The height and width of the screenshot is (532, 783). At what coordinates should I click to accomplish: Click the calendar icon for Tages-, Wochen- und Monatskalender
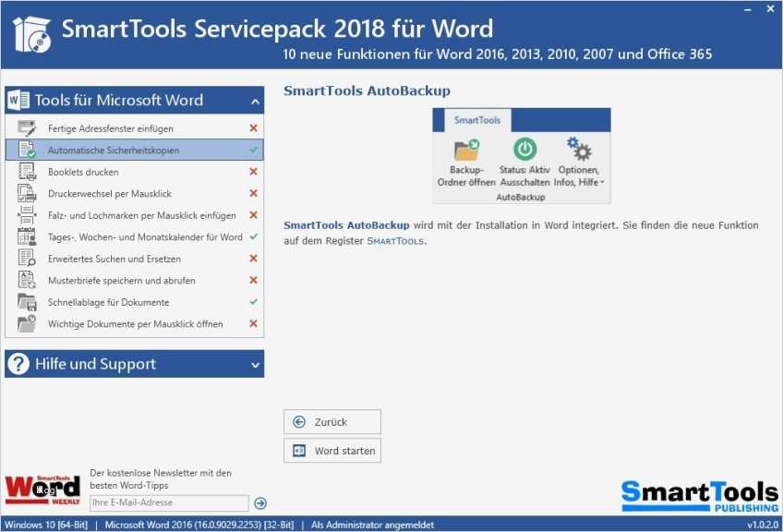tap(27, 236)
